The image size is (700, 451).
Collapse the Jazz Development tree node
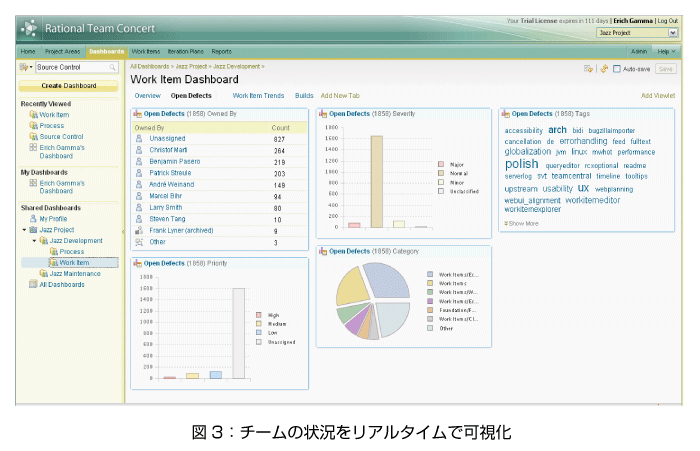[35, 241]
